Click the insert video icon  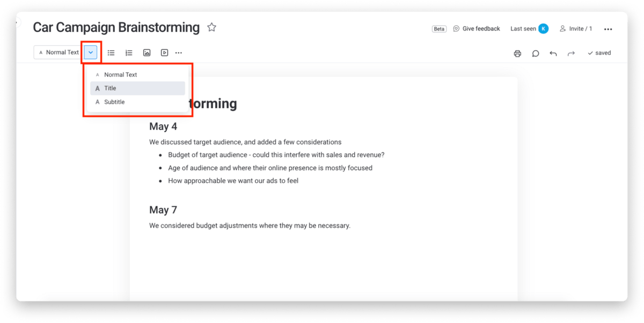click(164, 53)
